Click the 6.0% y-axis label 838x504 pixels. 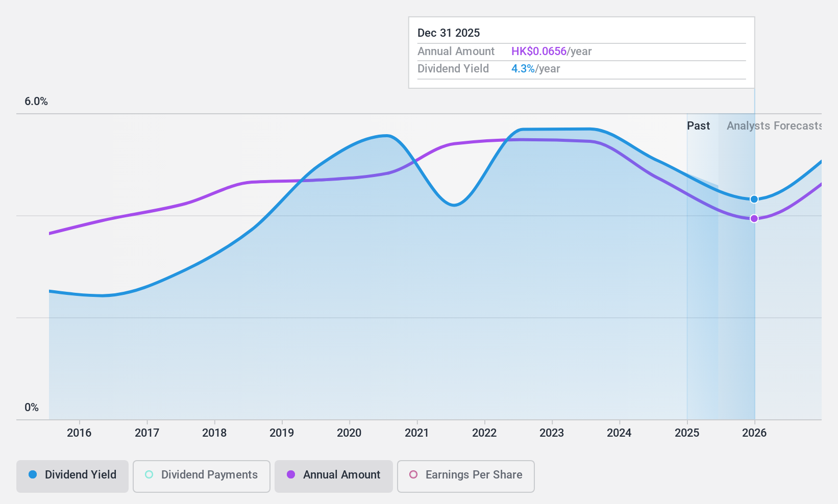[36, 102]
